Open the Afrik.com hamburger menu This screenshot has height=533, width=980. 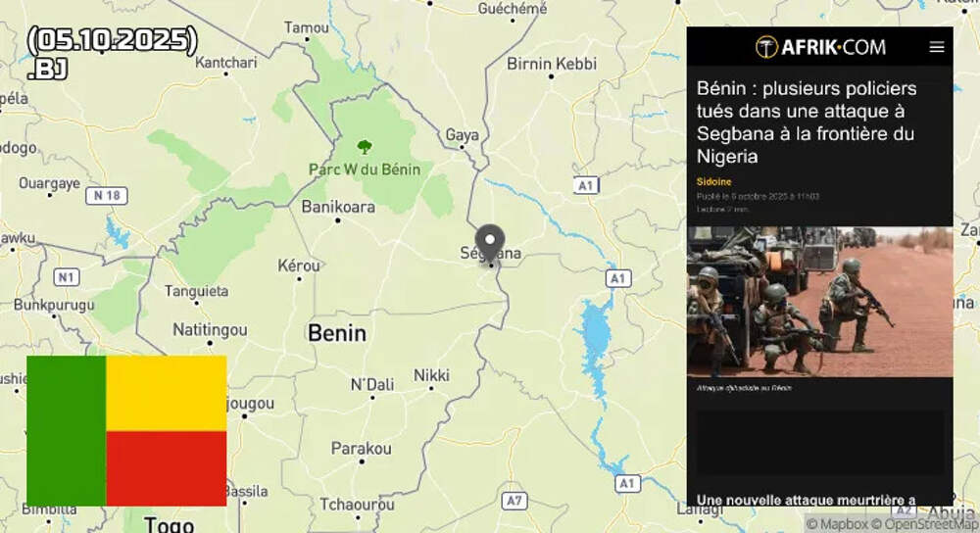[936, 47]
